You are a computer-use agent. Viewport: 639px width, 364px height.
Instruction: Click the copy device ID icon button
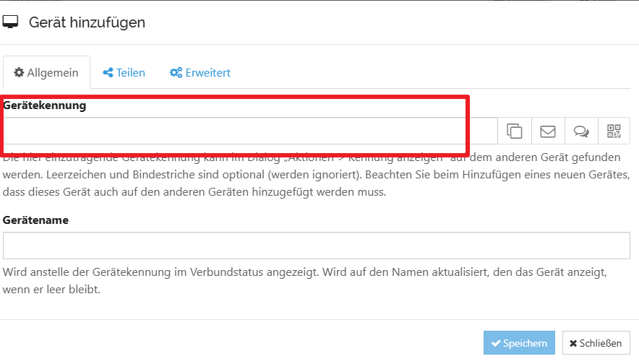(x=515, y=131)
